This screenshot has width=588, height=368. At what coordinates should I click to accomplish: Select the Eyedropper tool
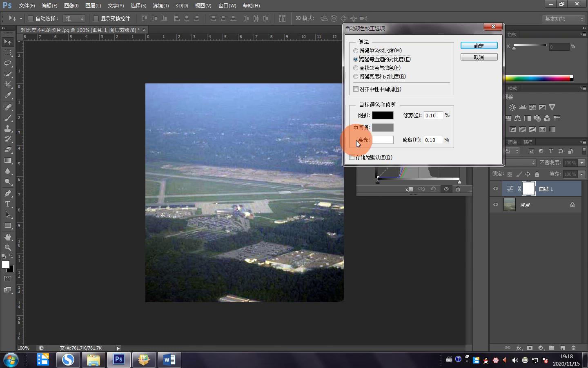pos(8,96)
